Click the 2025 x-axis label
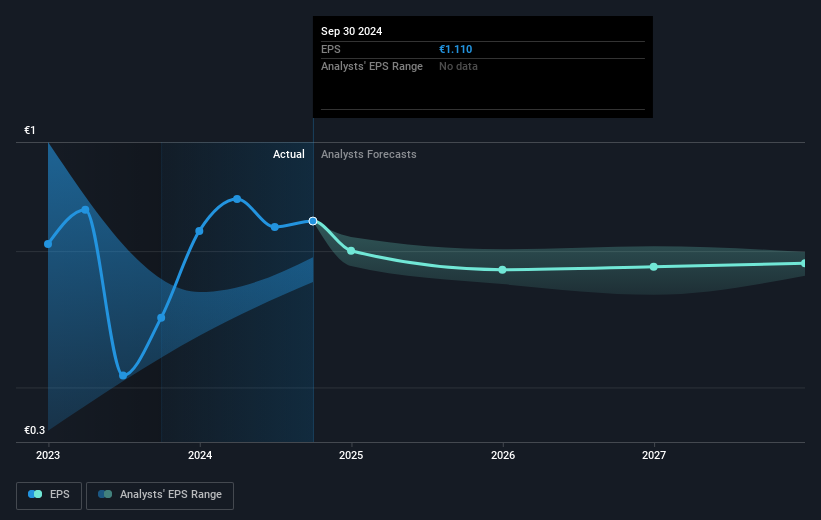This screenshot has width=821, height=520. (351, 455)
